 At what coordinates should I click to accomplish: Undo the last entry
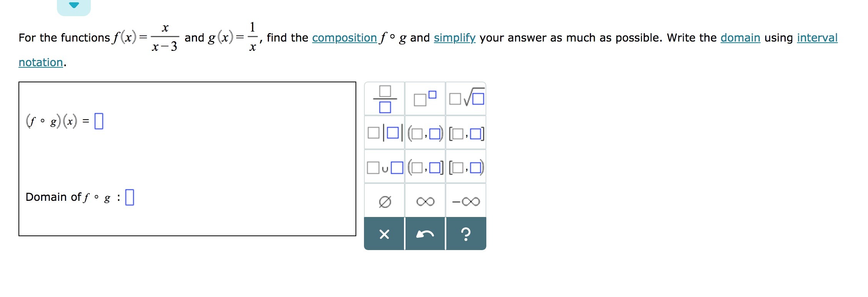point(425,234)
